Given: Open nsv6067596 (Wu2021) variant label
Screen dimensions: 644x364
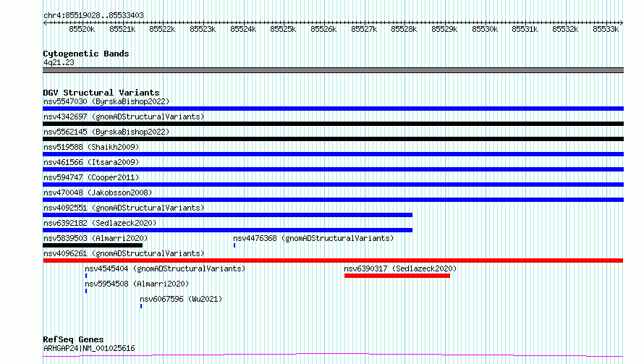Looking at the screenshot, I should 181,299.
